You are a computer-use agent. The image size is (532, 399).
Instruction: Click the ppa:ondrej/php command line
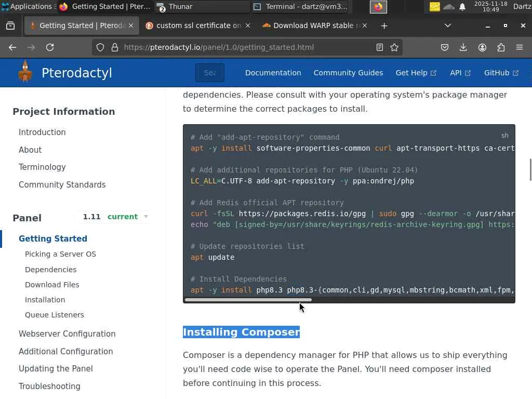[302, 181]
